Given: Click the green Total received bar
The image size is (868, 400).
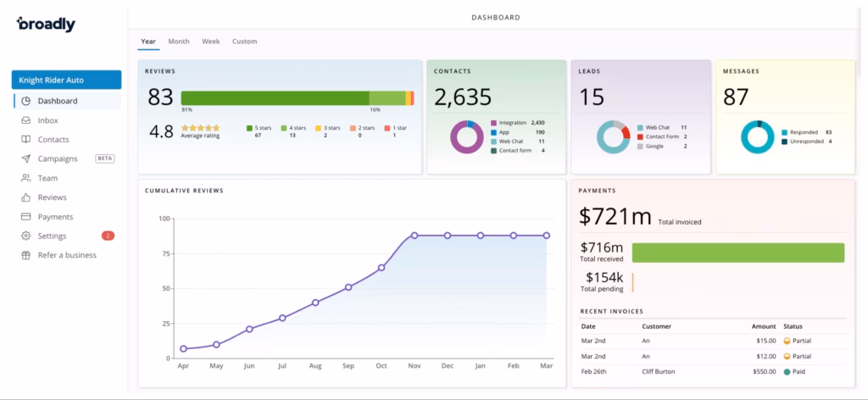Looking at the screenshot, I should 737,253.
